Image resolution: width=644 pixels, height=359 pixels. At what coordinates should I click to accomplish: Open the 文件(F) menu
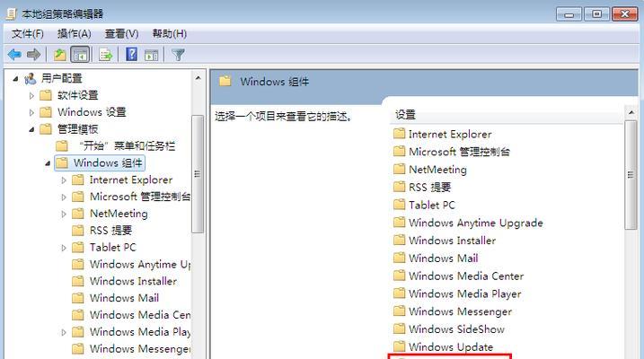pyautogui.click(x=28, y=33)
